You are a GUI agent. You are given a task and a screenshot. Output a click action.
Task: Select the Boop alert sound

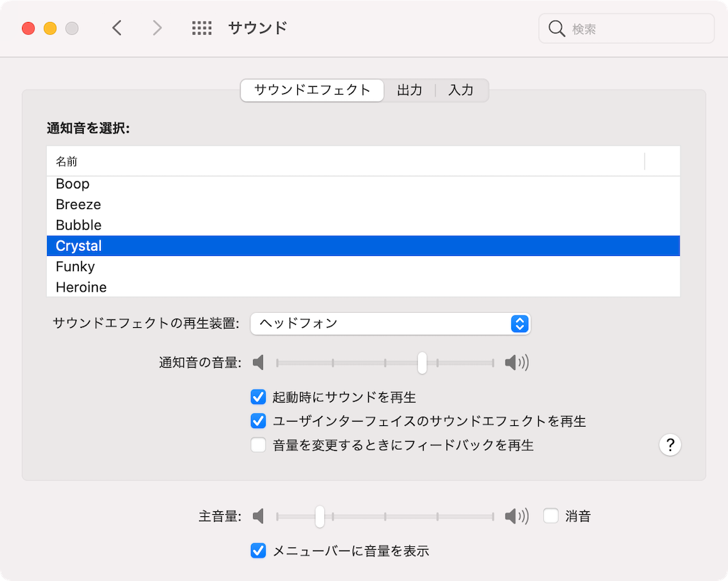363,184
